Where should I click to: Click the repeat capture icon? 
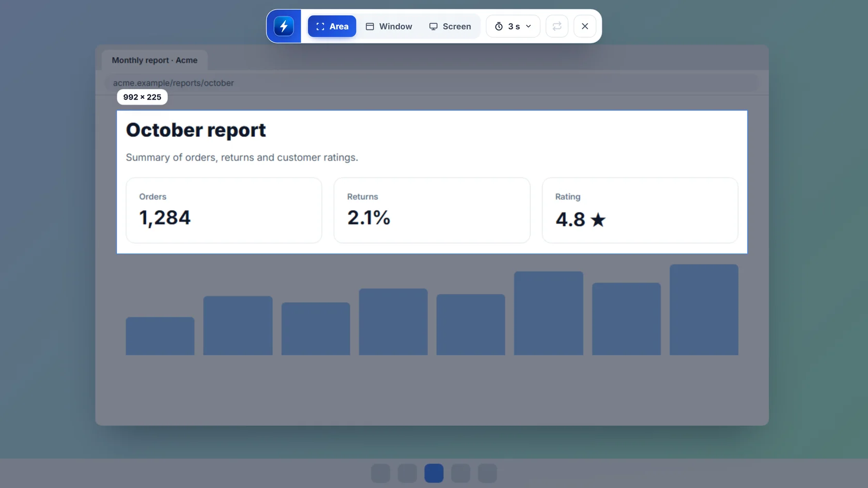(x=557, y=26)
